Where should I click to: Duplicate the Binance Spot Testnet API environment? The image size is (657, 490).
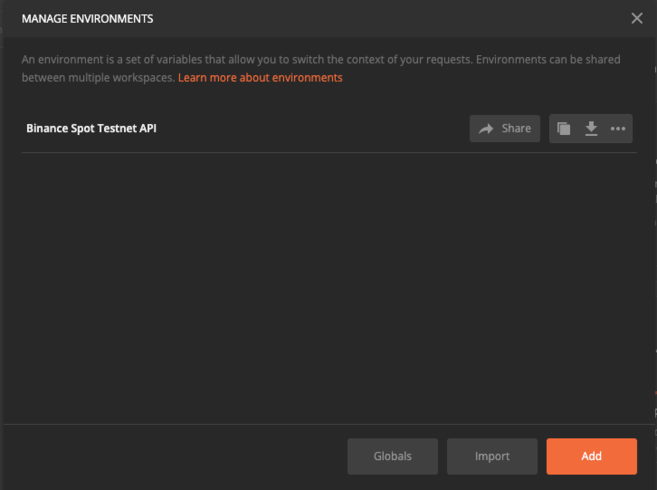564,129
